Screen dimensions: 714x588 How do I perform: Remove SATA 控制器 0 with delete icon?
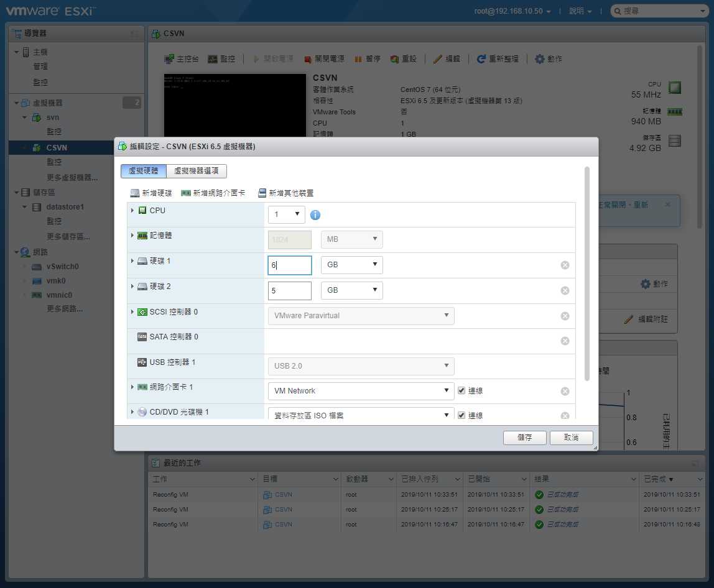pyautogui.click(x=565, y=341)
